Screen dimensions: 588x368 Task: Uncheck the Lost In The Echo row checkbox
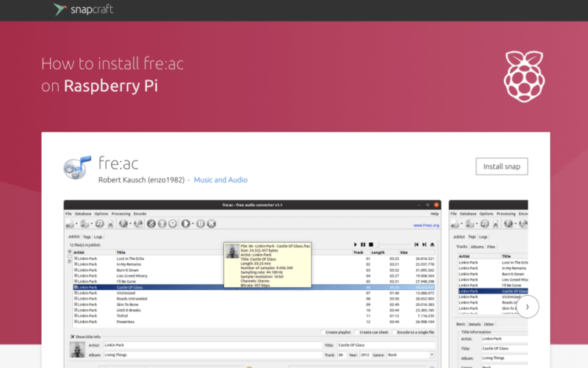[x=76, y=259]
